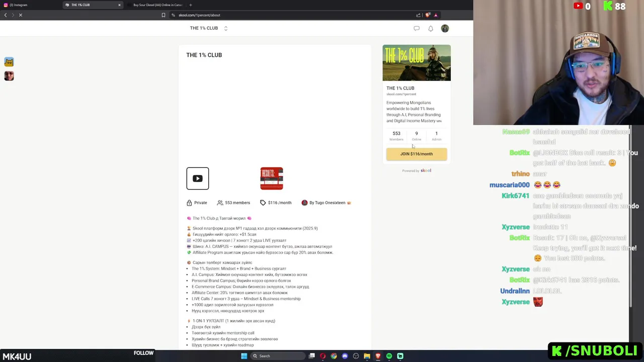The width and height of the screenshot is (644, 362).
Task: Open the taskbar Task View icon
Action: [x=312, y=356]
